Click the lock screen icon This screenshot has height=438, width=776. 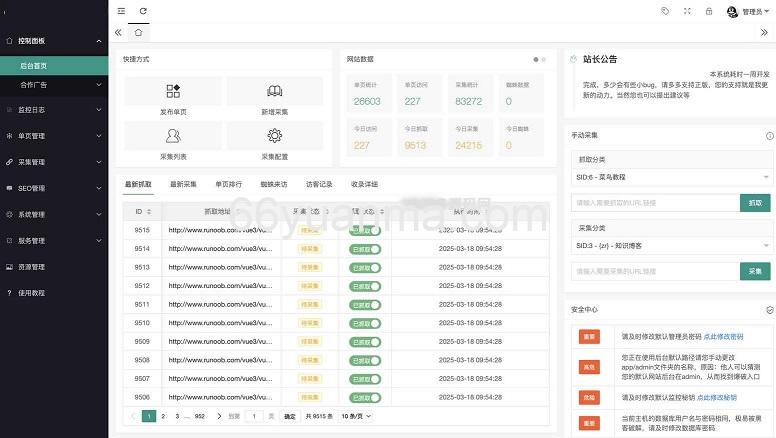[709, 11]
